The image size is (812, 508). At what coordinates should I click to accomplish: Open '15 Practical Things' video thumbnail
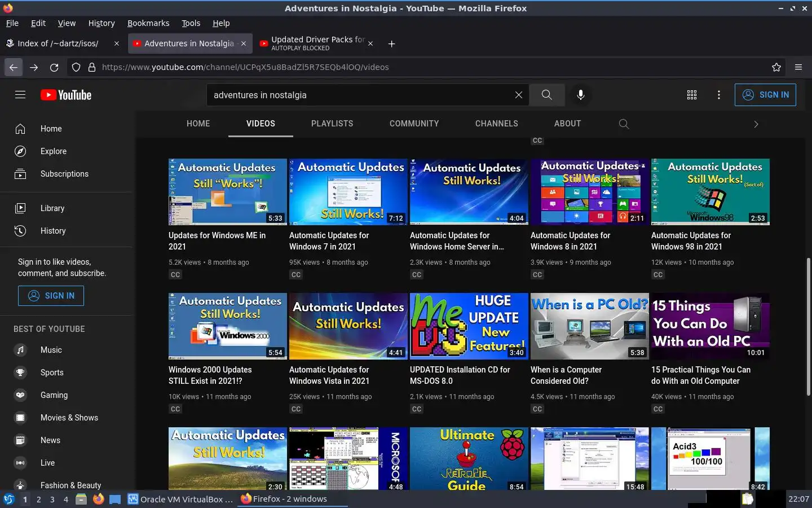tap(710, 326)
